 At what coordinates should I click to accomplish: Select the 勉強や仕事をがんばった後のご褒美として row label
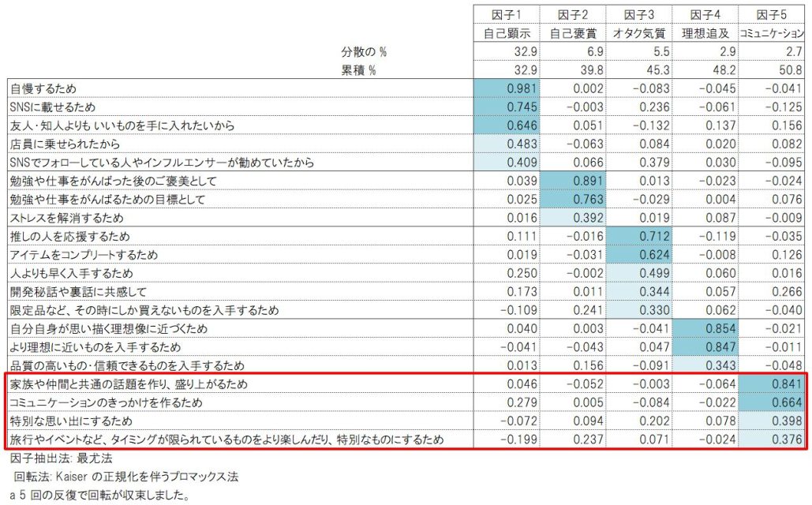click(x=113, y=181)
